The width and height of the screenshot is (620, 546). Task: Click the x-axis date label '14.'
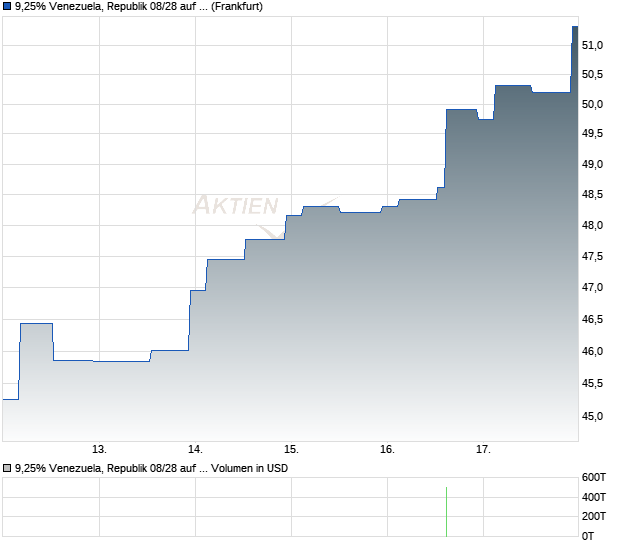pyautogui.click(x=195, y=450)
